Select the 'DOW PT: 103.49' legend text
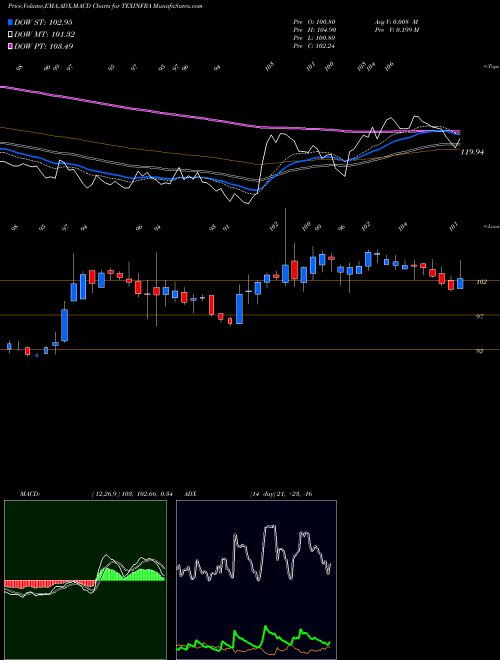This screenshot has width=500, height=660. [x=44, y=46]
